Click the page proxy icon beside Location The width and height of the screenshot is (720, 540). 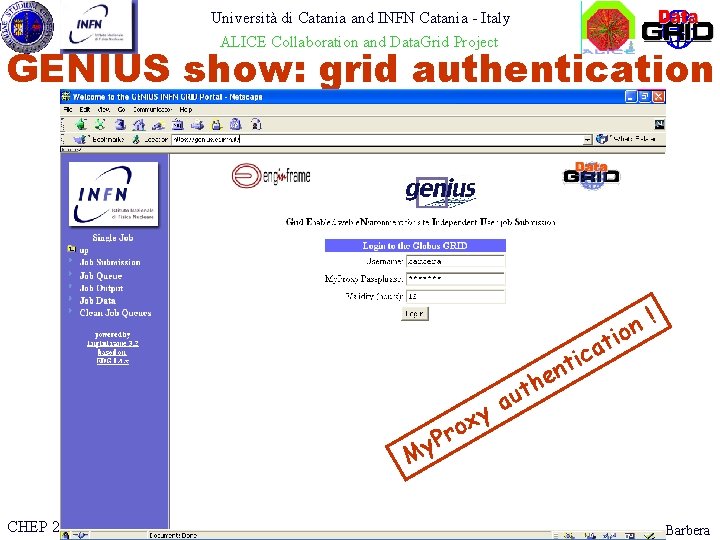(x=136, y=139)
